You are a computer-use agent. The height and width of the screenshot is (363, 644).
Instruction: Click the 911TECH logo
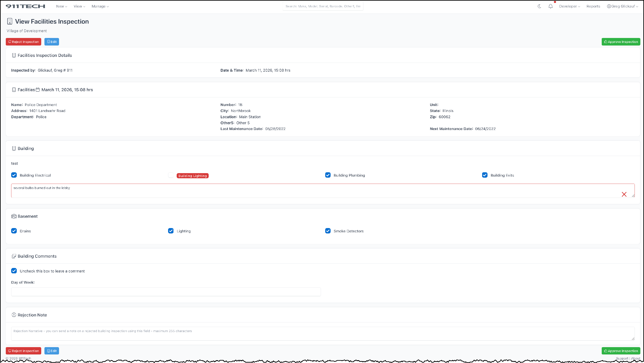point(25,6)
